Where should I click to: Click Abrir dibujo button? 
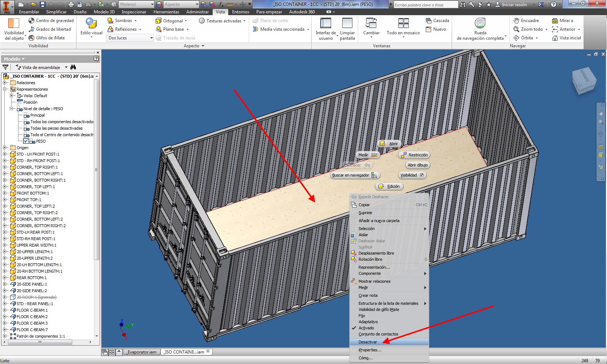click(418, 165)
